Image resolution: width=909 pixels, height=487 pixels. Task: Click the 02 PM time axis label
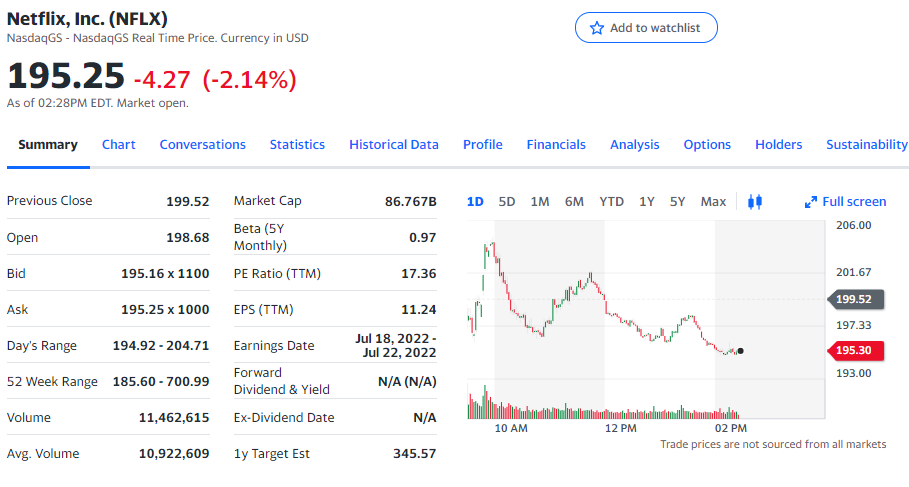(730, 428)
